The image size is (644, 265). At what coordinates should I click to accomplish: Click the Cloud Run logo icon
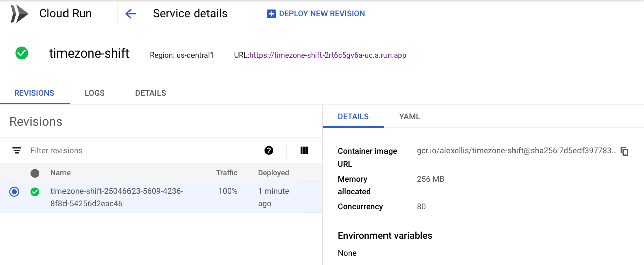point(19,14)
